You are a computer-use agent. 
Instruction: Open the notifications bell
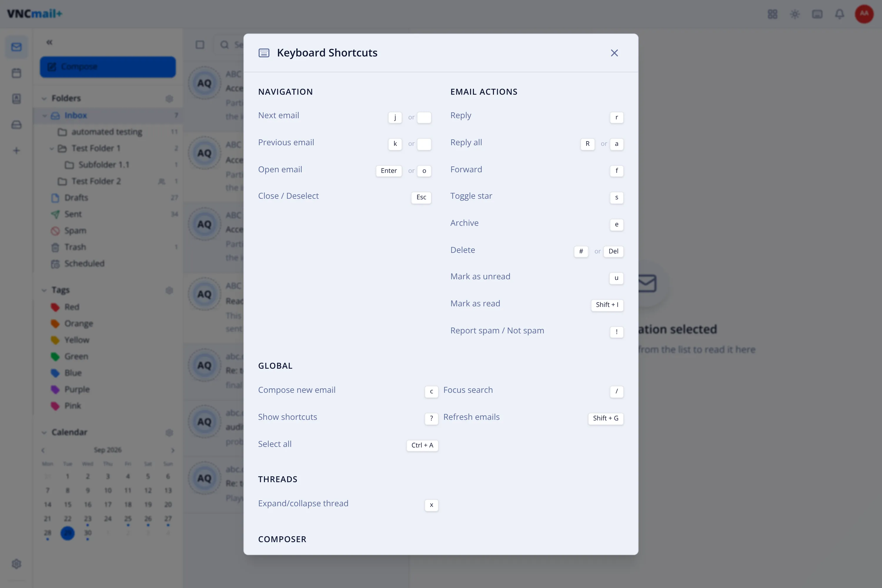tap(840, 14)
